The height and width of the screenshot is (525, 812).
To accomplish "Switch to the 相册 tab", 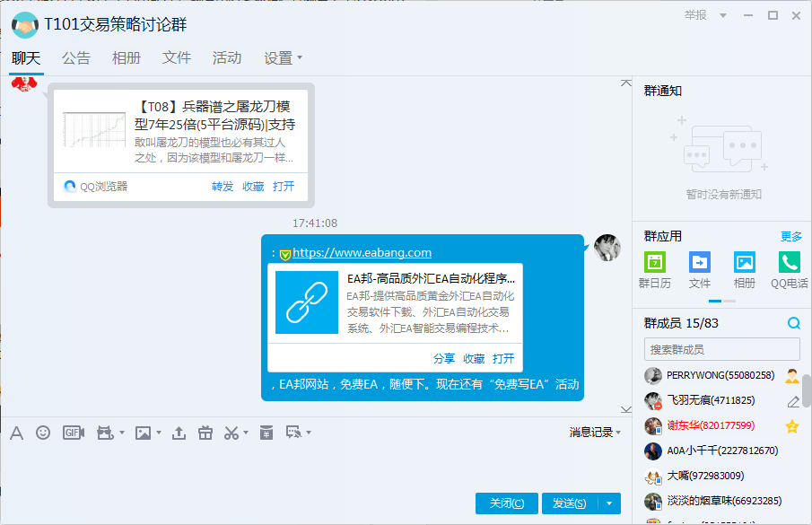I will tap(127, 58).
